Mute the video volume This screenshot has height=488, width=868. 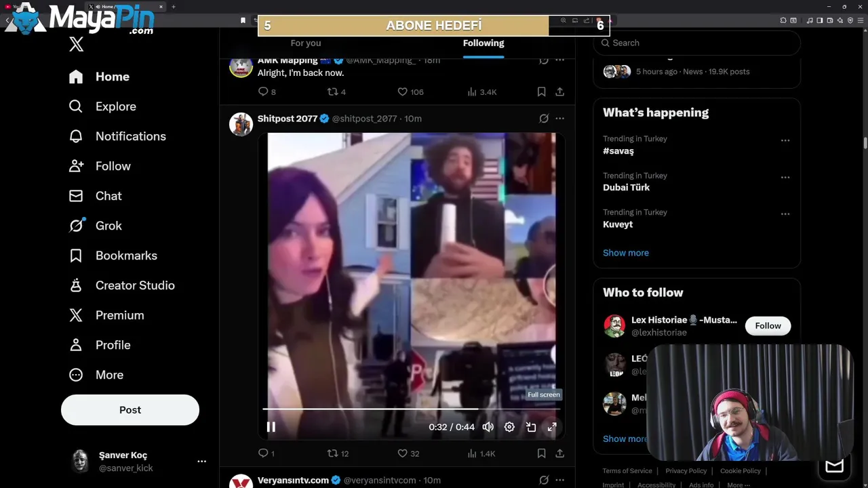click(x=488, y=427)
